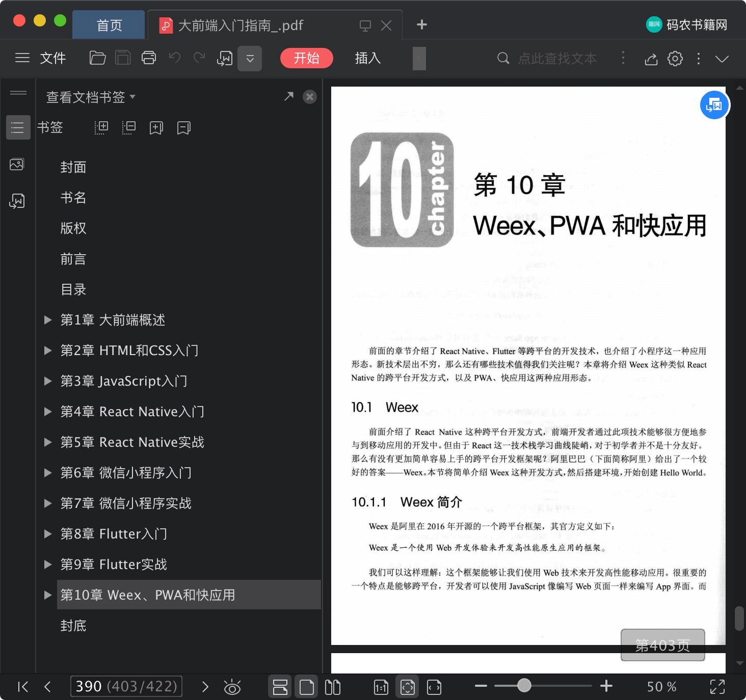The height and width of the screenshot is (700, 746).
Task: Click the print icon
Action: [x=149, y=58]
